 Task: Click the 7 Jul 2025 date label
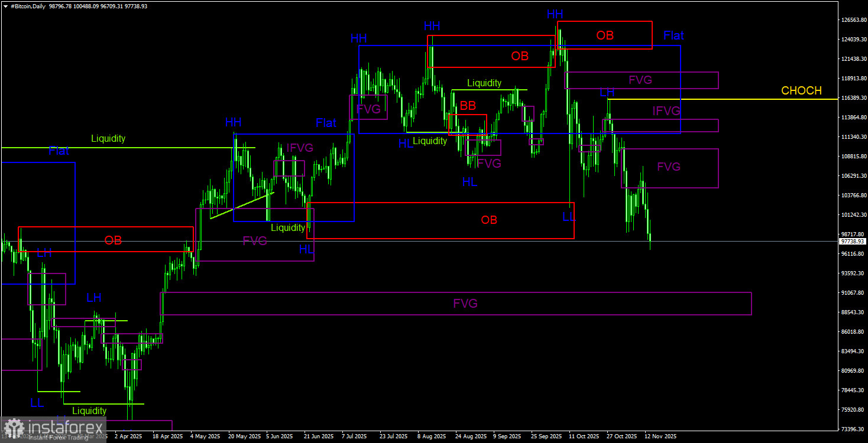[355, 437]
